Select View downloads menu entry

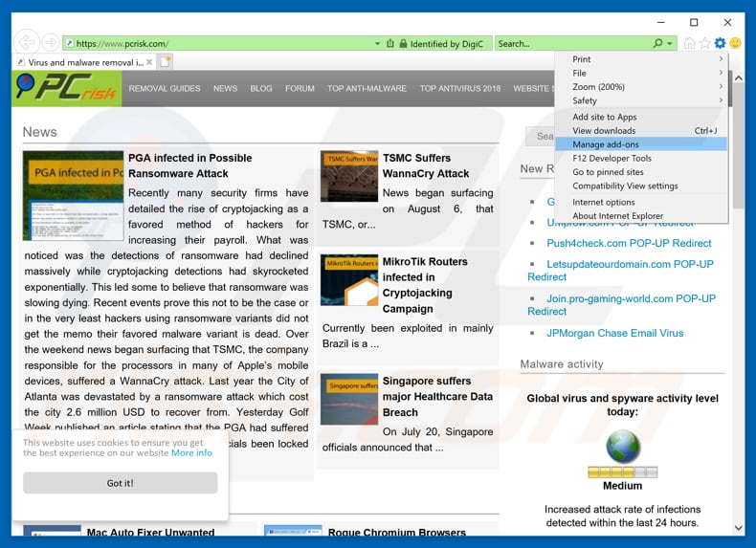point(604,131)
